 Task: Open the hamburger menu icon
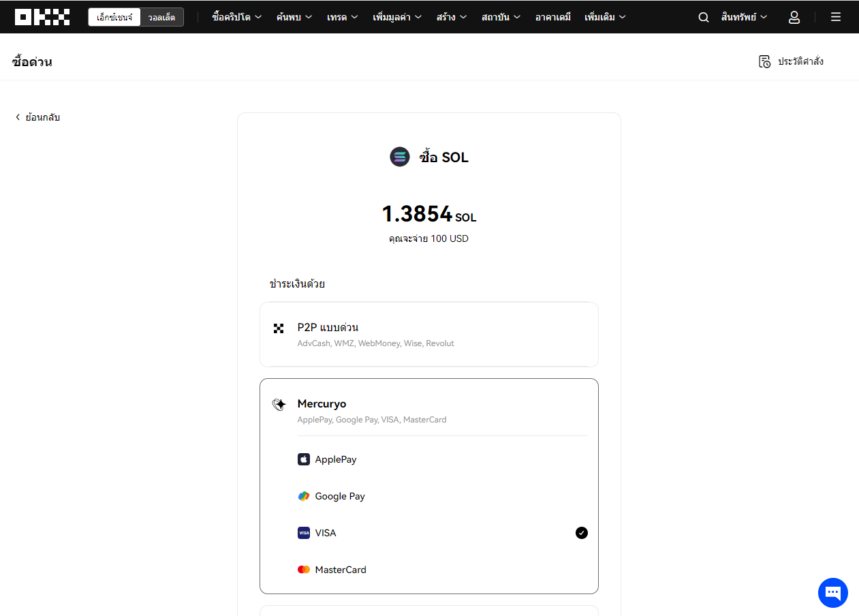(x=836, y=17)
